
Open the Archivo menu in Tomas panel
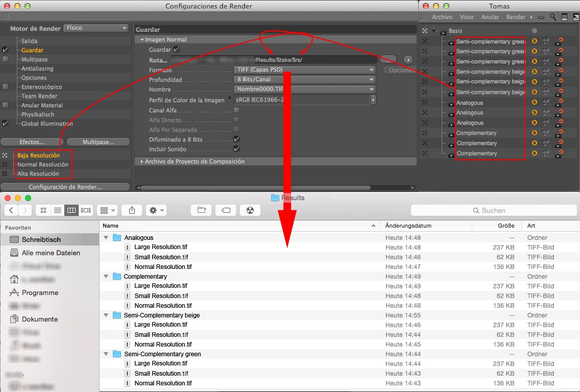point(442,17)
